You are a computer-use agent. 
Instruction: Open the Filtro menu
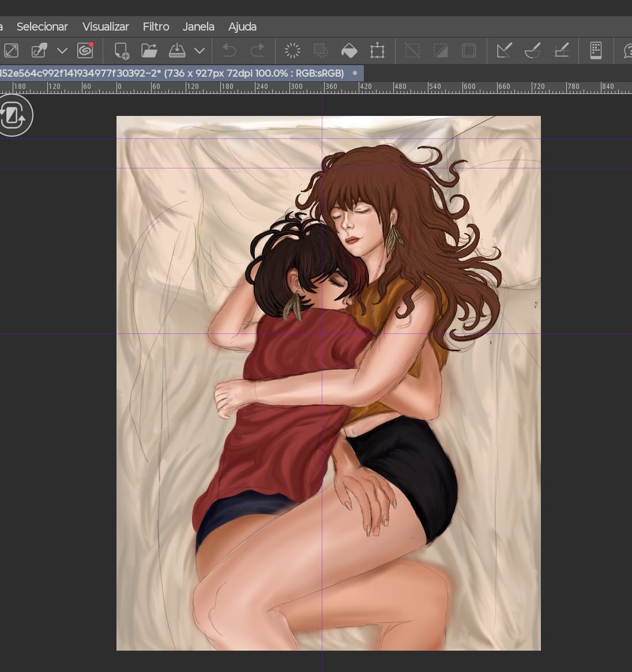(156, 27)
